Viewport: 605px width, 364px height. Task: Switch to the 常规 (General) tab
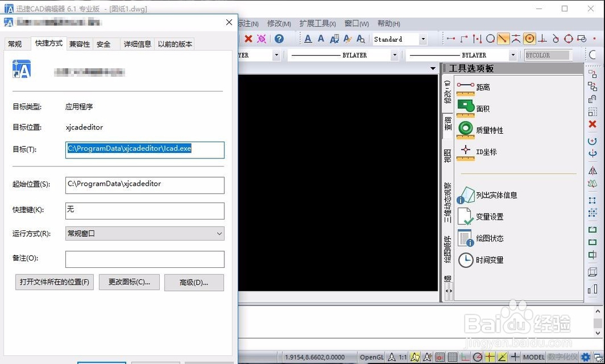click(15, 44)
